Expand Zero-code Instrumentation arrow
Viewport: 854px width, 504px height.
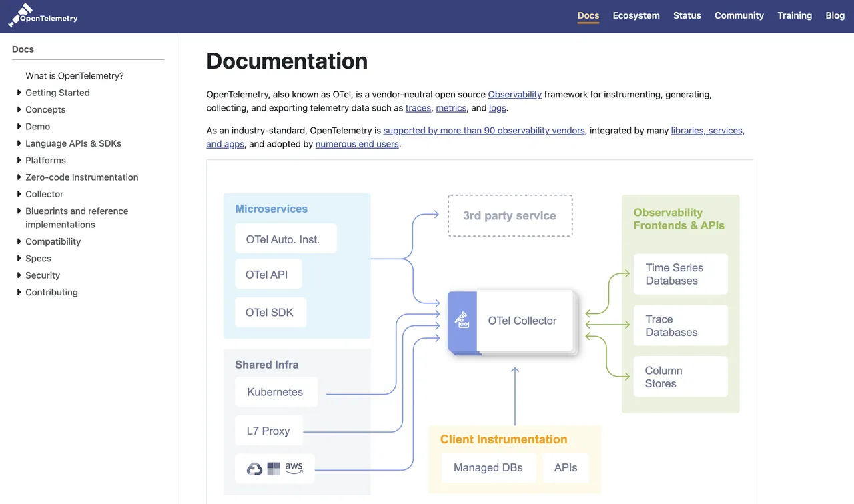click(x=19, y=177)
